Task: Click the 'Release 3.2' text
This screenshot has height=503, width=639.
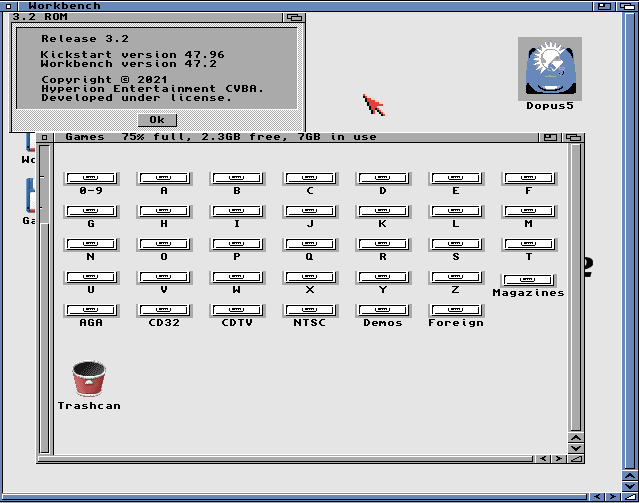Action: click(x=85, y=39)
